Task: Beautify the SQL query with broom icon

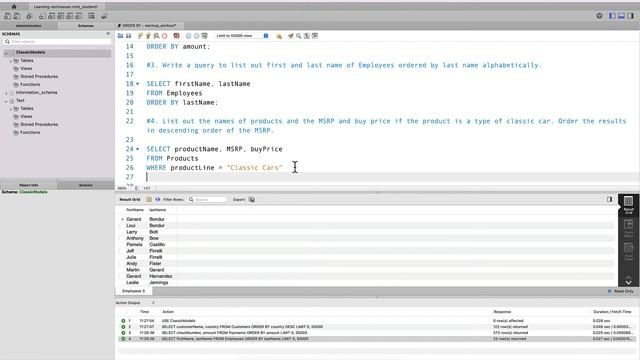Action: coord(291,36)
